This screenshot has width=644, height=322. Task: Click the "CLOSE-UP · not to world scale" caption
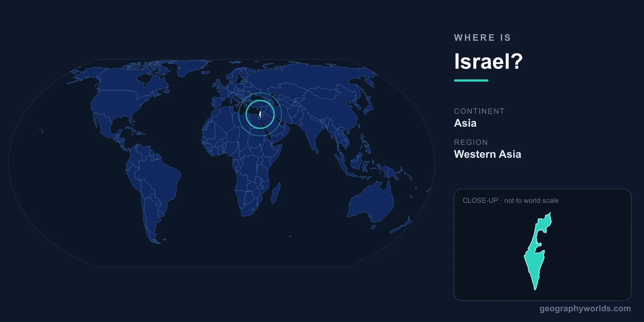[510, 200]
